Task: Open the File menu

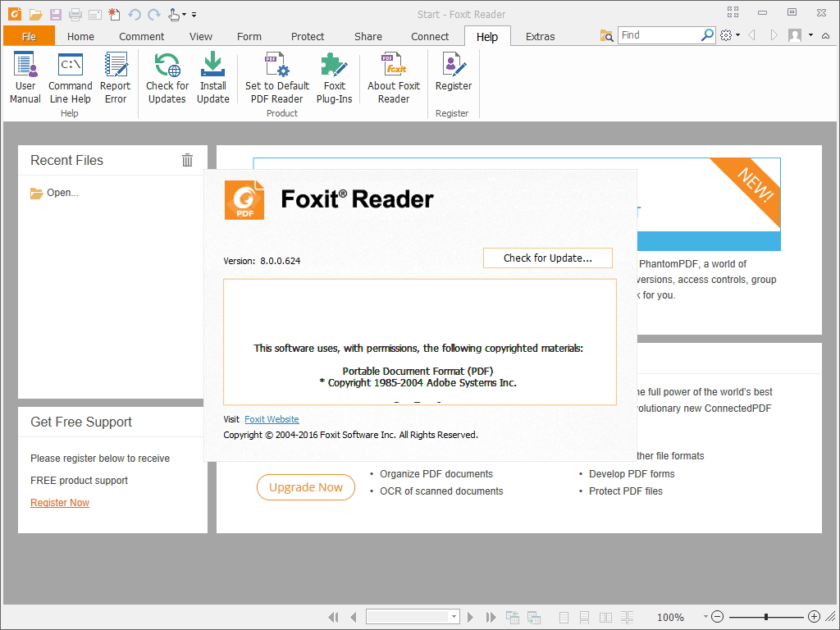Action: 29,36
